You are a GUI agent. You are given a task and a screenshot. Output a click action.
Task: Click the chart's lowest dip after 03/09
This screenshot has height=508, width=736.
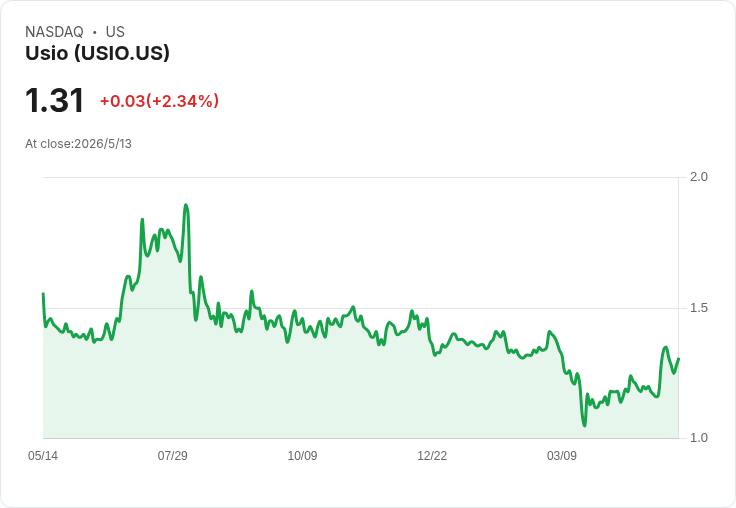584,425
